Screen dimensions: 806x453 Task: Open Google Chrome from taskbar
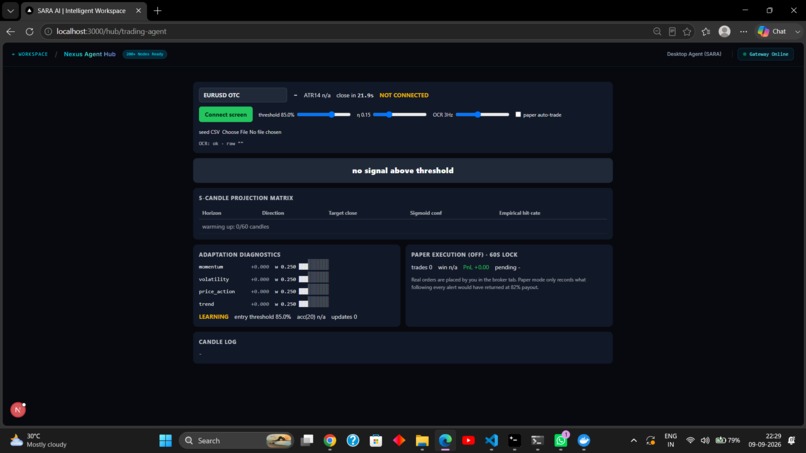coord(330,440)
